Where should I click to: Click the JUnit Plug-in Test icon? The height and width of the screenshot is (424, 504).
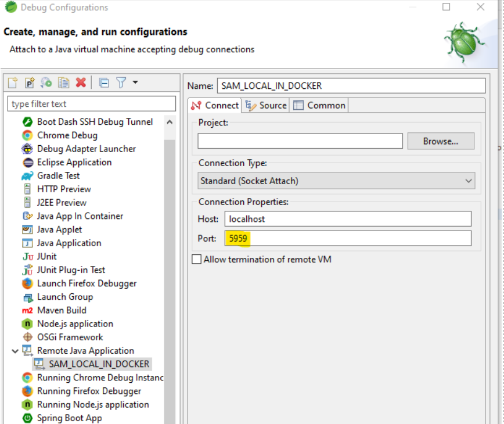click(x=28, y=270)
